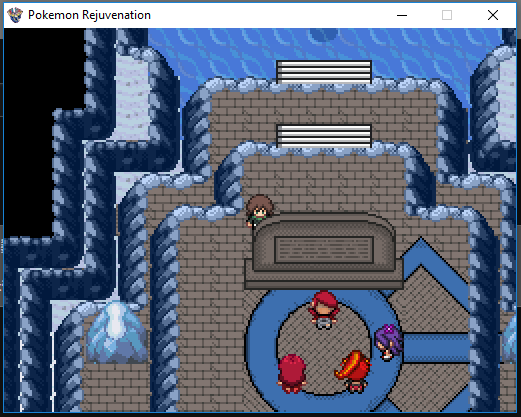This screenshot has width=521, height=417.
Task: Click the horizontal blue stripe beside purple-haired character
Action: point(435,348)
